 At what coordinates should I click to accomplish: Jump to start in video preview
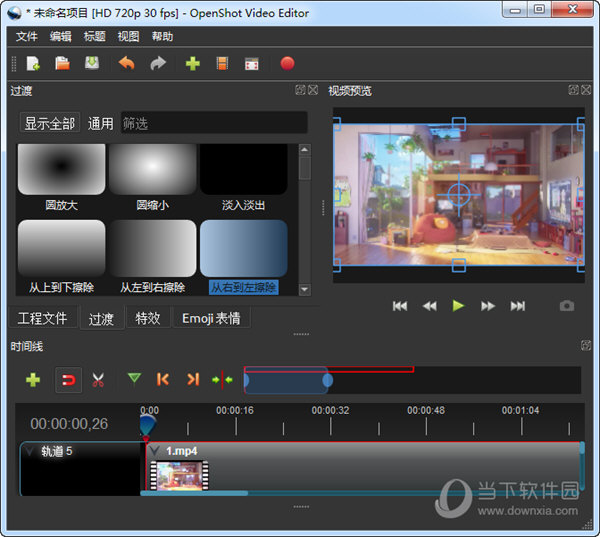click(400, 306)
